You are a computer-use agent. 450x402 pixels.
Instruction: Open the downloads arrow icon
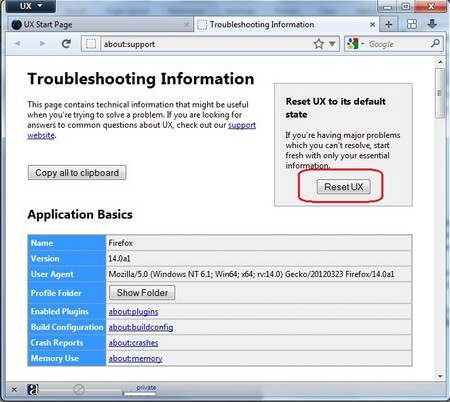click(432, 24)
